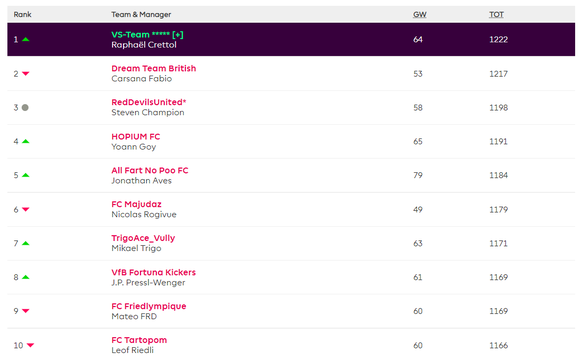The image size is (582, 362).
Task: Open All Fart No Poo FC team
Action: (150, 170)
